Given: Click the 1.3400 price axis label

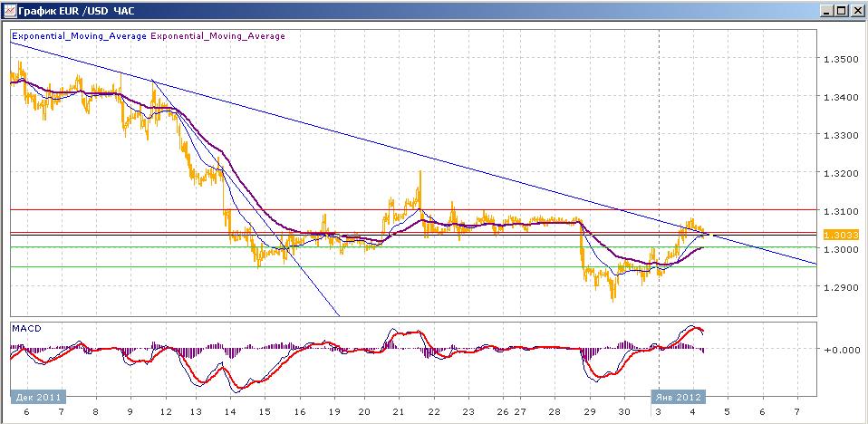Looking at the screenshot, I should click(x=842, y=97).
